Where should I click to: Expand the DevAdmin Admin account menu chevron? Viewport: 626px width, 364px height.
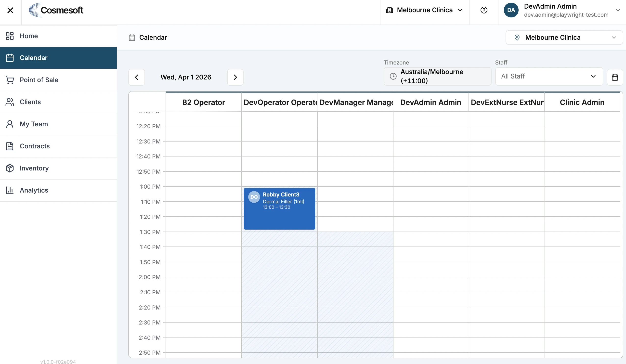pos(618,10)
